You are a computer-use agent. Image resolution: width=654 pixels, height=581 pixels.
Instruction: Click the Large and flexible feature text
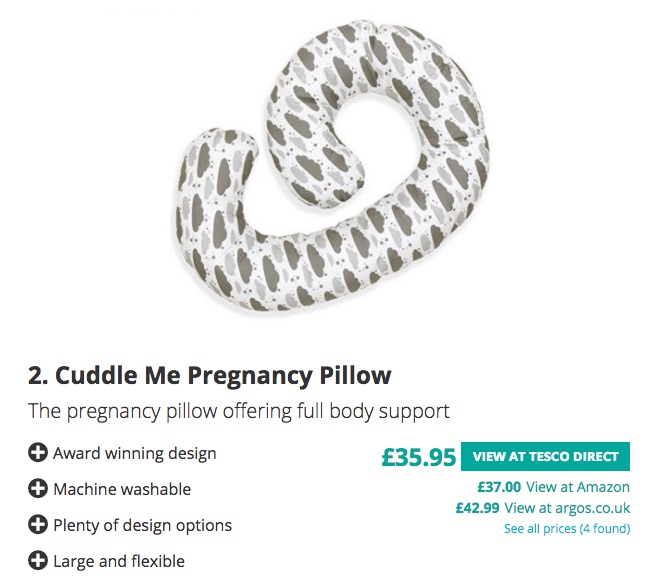click(119, 562)
